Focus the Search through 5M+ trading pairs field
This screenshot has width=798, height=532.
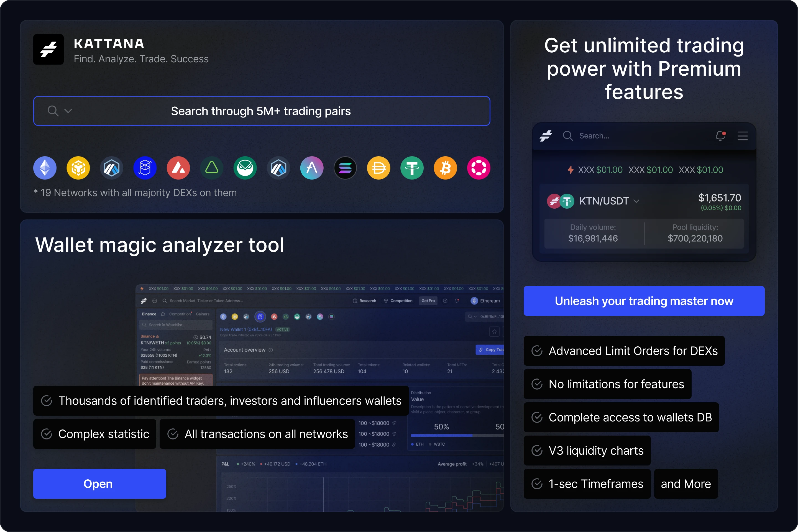(x=262, y=111)
